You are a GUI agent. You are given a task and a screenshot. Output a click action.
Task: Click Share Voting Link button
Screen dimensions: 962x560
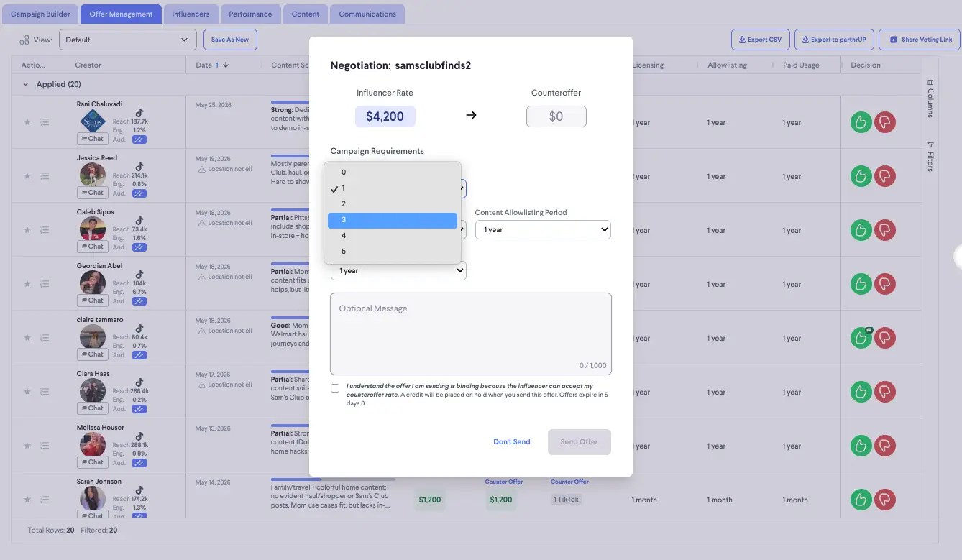(920, 40)
